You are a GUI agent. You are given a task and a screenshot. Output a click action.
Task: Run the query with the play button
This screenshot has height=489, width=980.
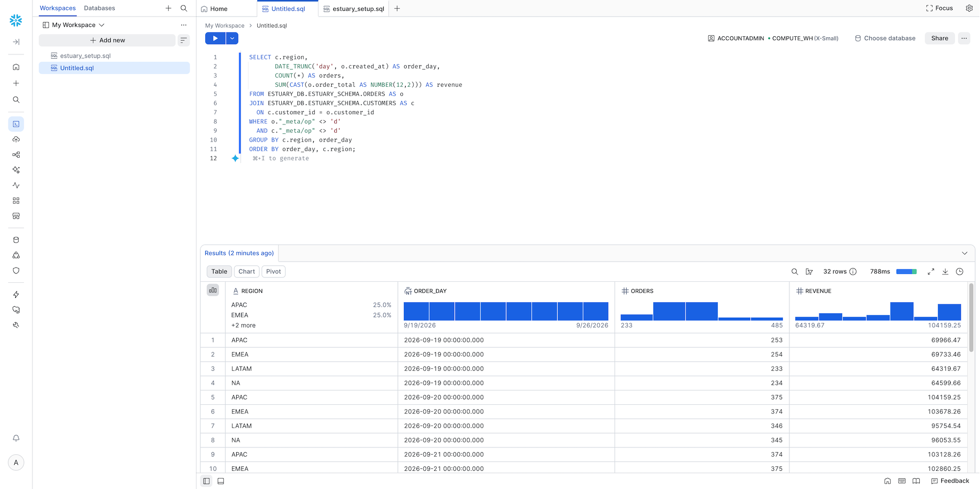coord(215,38)
